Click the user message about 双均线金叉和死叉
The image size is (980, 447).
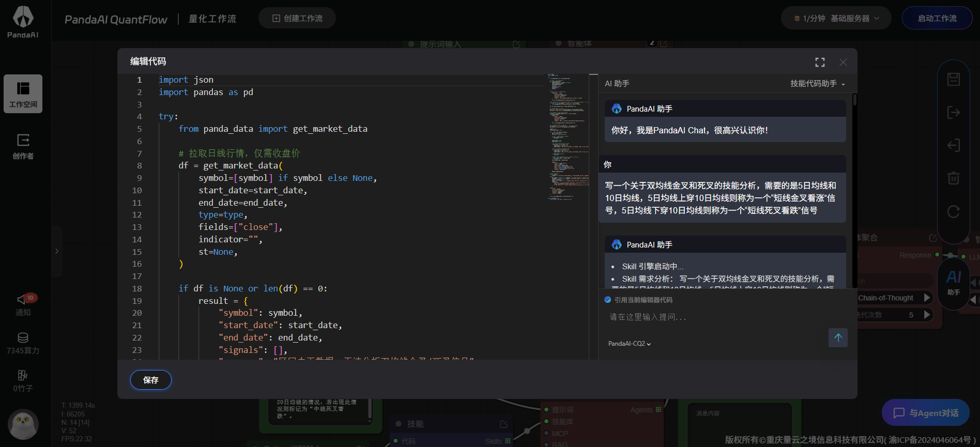(721, 198)
